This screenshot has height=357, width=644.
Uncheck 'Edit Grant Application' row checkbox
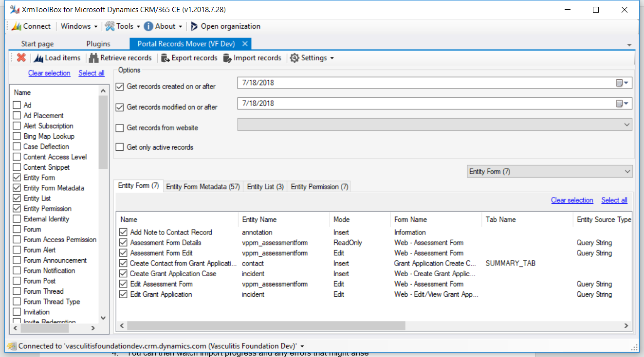pos(123,294)
